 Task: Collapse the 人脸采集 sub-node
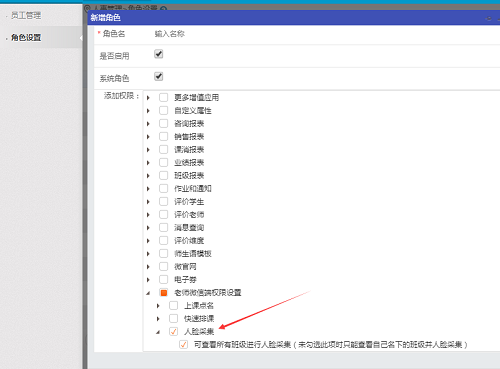tap(158, 332)
